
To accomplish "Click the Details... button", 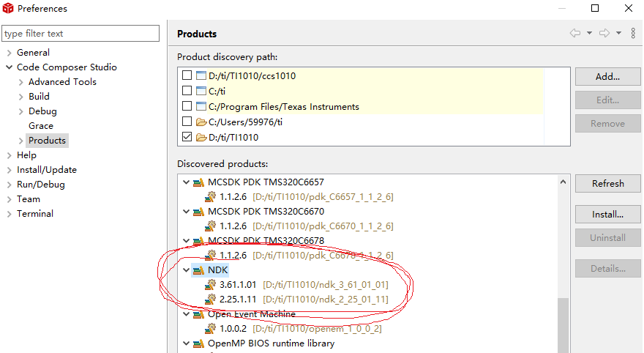I will coord(608,268).
